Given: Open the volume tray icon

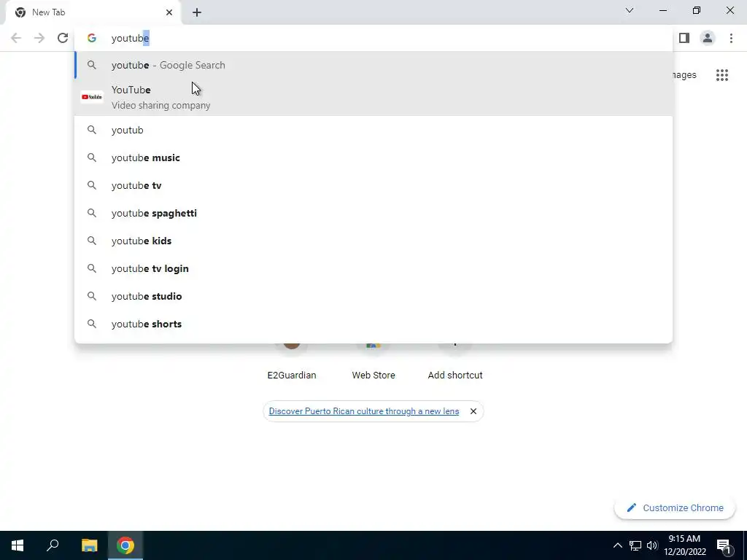Looking at the screenshot, I should [x=652, y=545].
